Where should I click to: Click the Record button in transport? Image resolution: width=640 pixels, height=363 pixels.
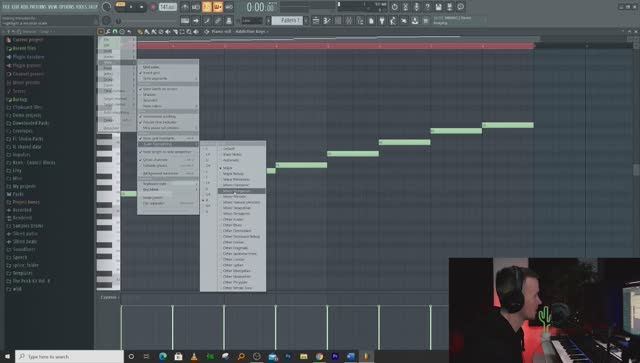153,7
